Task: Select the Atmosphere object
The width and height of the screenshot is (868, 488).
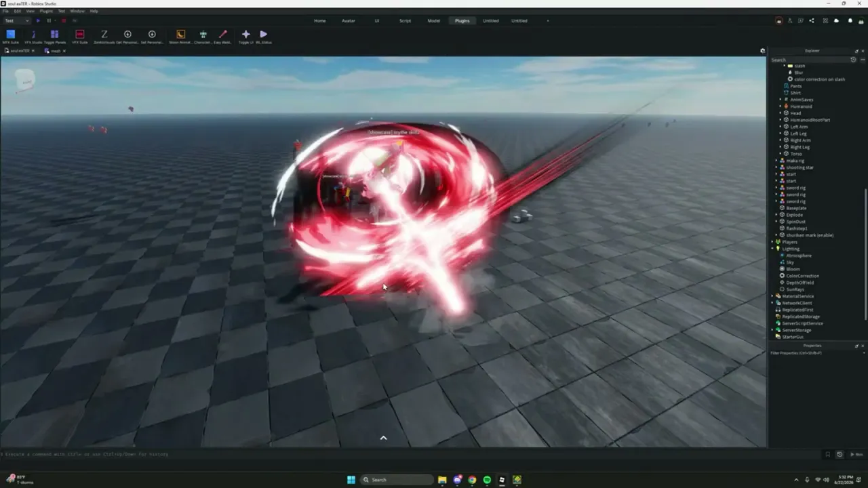Action: coord(798,256)
